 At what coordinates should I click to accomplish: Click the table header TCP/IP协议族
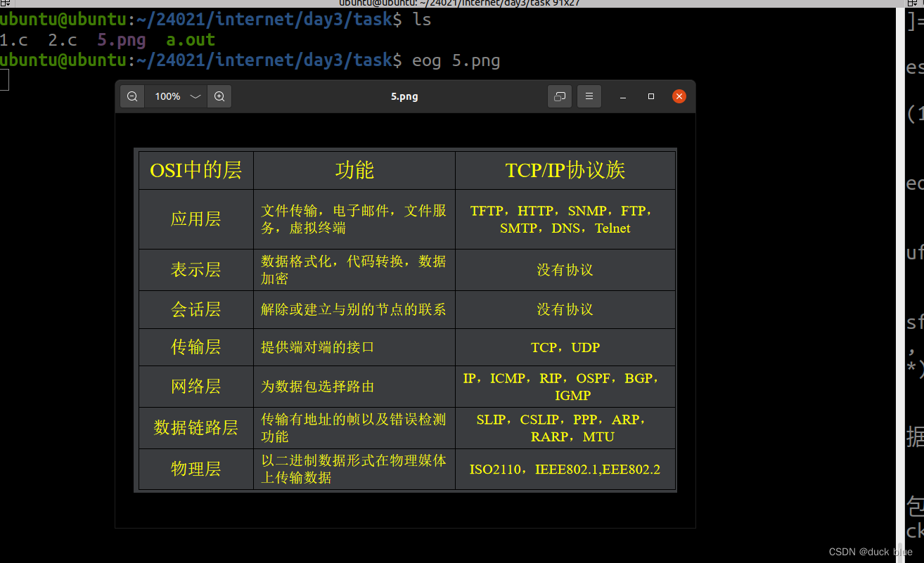point(565,170)
